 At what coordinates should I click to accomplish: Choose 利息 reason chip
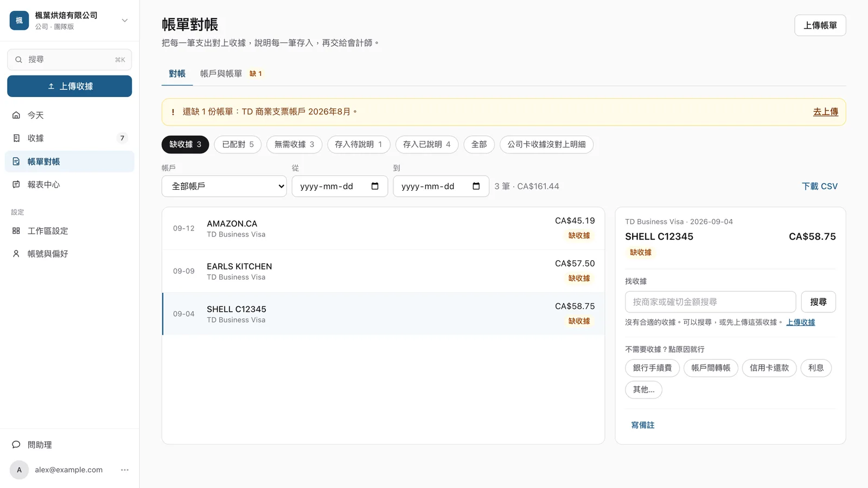[816, 368]
